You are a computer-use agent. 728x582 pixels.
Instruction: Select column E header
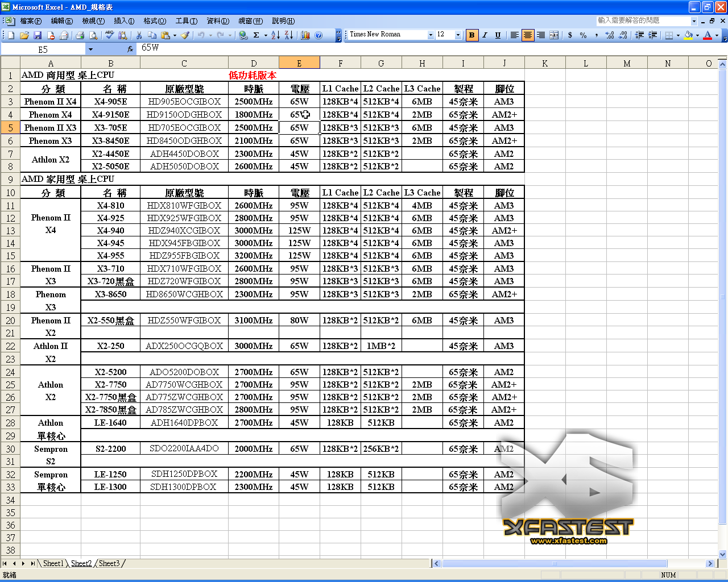[x=299, y=63]
